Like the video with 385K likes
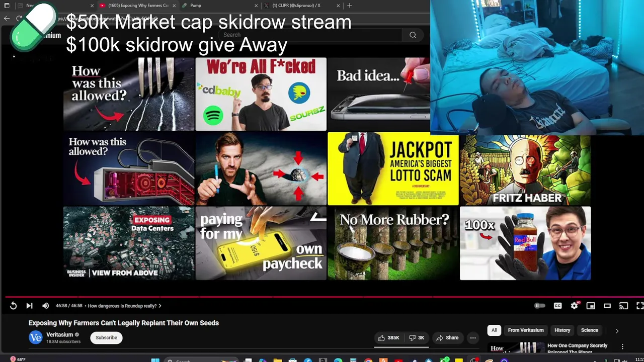This screenshot has height=362, width=644. pyautogui.click(x=388, y=338)
